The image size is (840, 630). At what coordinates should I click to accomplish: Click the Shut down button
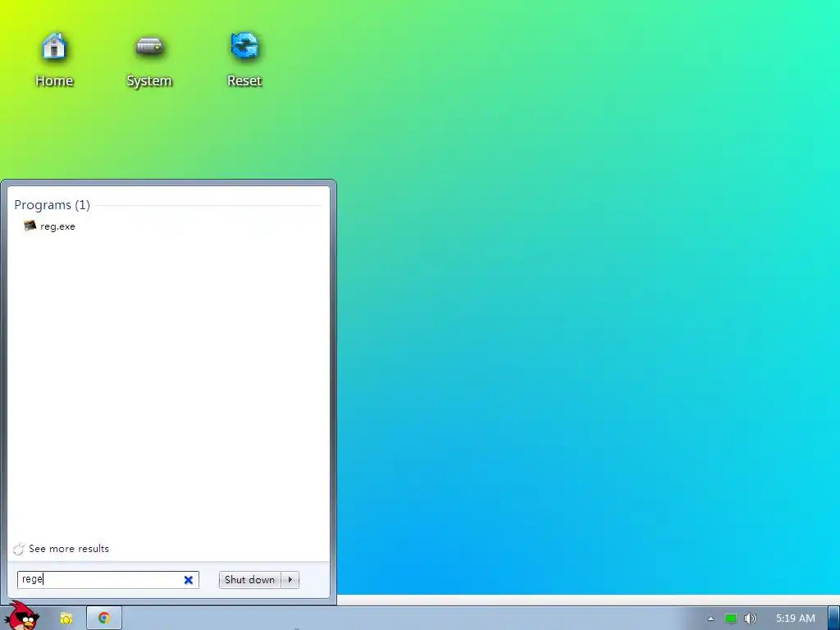249,580
